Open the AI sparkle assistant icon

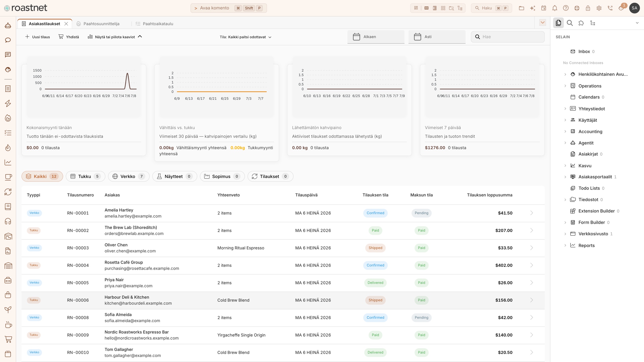(532, 8)
